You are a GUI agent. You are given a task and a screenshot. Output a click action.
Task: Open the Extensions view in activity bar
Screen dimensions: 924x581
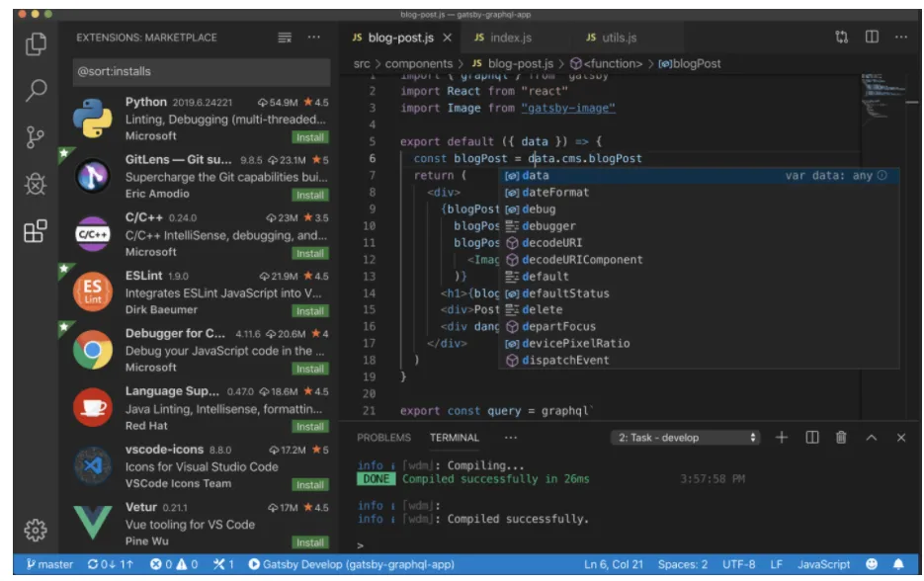tap(36, 231)
